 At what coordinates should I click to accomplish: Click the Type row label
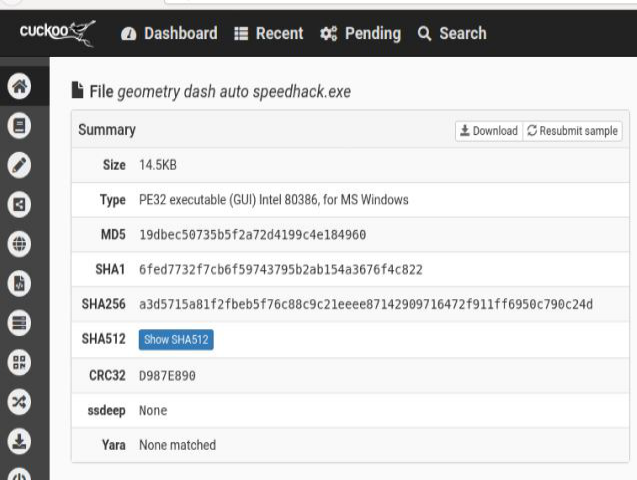(x=113, y=200)
